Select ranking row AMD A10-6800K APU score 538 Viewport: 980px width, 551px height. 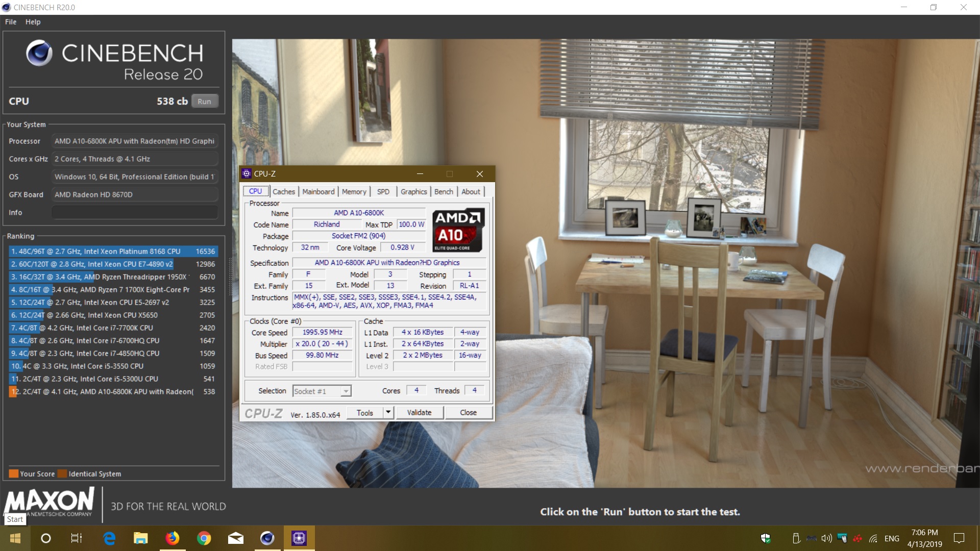pos(113,391)
